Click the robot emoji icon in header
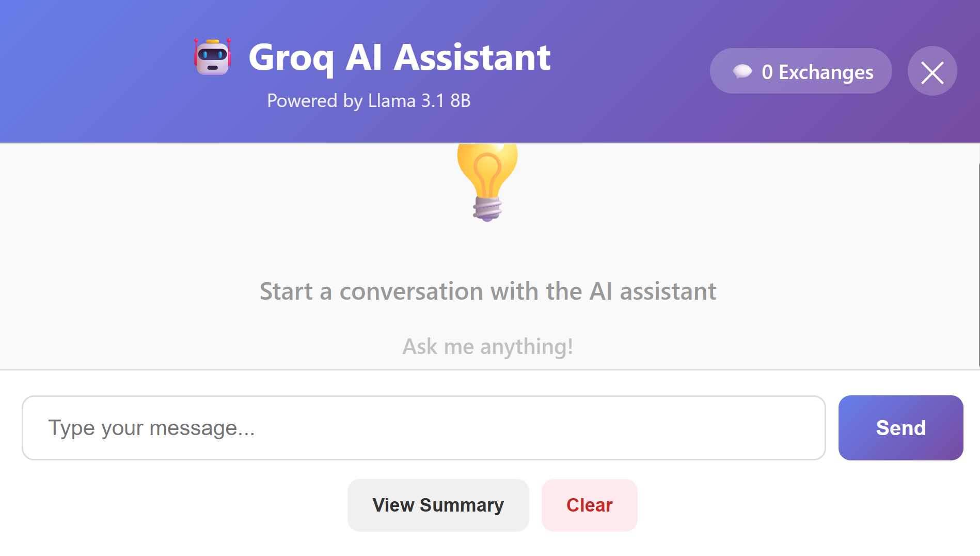 coord(212,57)
